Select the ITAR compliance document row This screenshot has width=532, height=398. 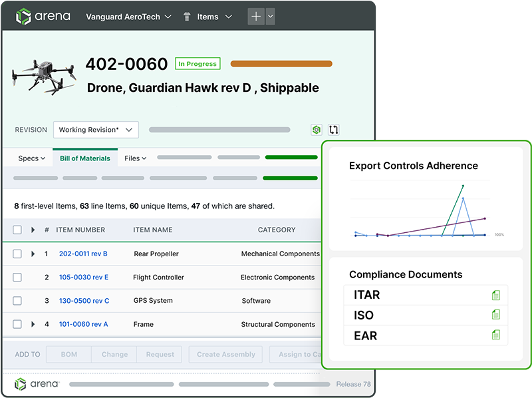point(426,295)
